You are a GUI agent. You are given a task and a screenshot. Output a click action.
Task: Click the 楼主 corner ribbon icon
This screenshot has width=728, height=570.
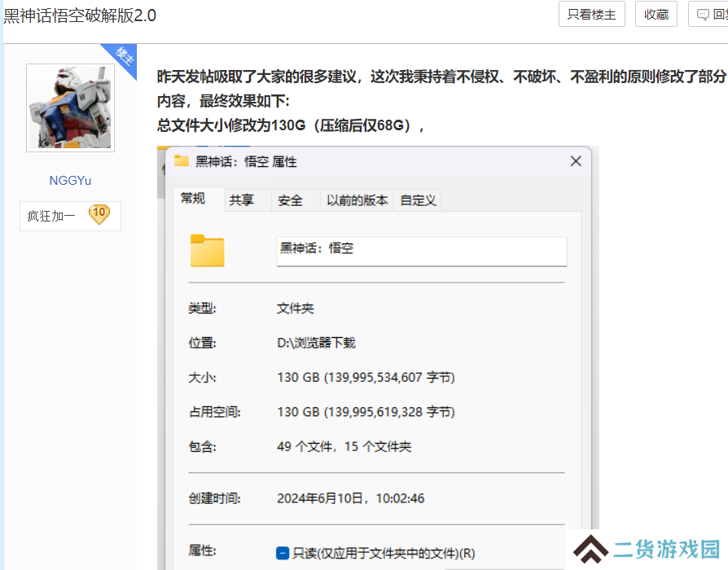(x=123, y=58)
